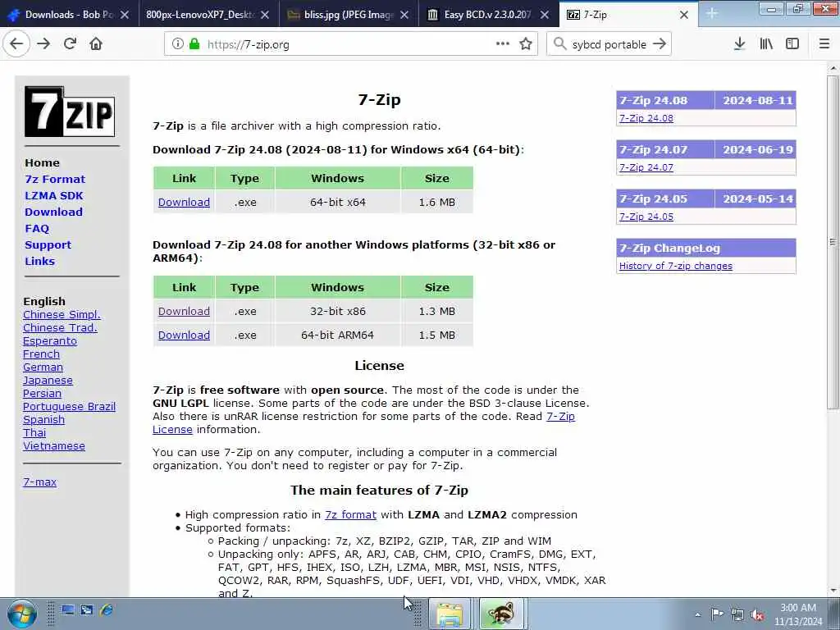The height and width of the screenshot is (630, 840).
Task: Switch language to German
Action: [x=43, y=367]
